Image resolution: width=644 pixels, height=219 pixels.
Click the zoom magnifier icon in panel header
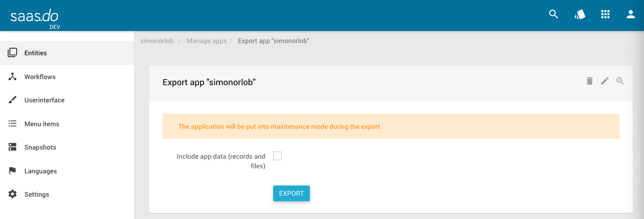[620, 81]
